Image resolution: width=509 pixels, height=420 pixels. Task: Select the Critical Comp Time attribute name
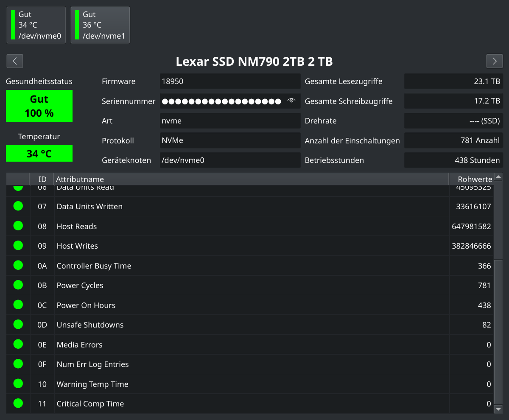tap(90, 404)
